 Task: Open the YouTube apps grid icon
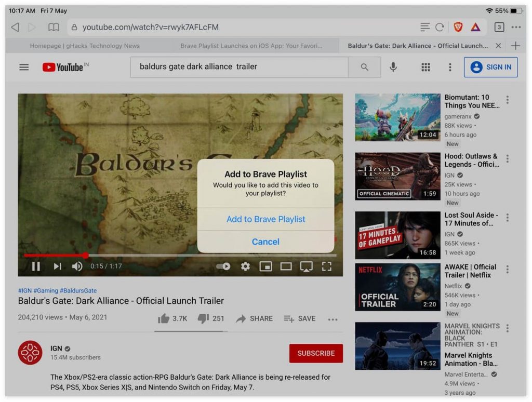(425, 67)
